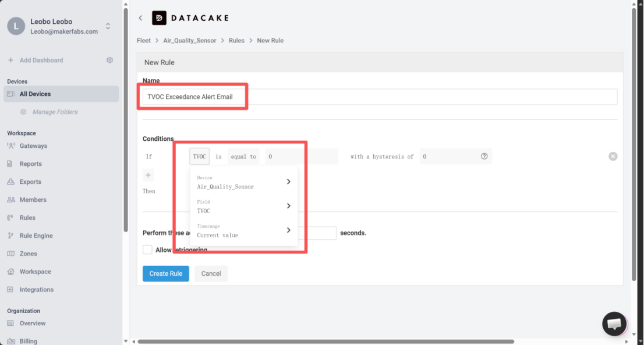
Task: Click the horizontal scrollbar at bottom
Action: (x=326, y=342)
